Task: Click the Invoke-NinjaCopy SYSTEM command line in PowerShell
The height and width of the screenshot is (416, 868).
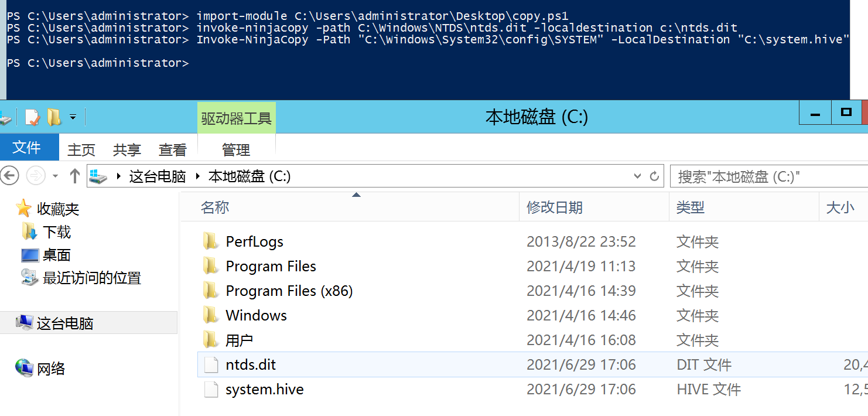Action: click(428, 39)
